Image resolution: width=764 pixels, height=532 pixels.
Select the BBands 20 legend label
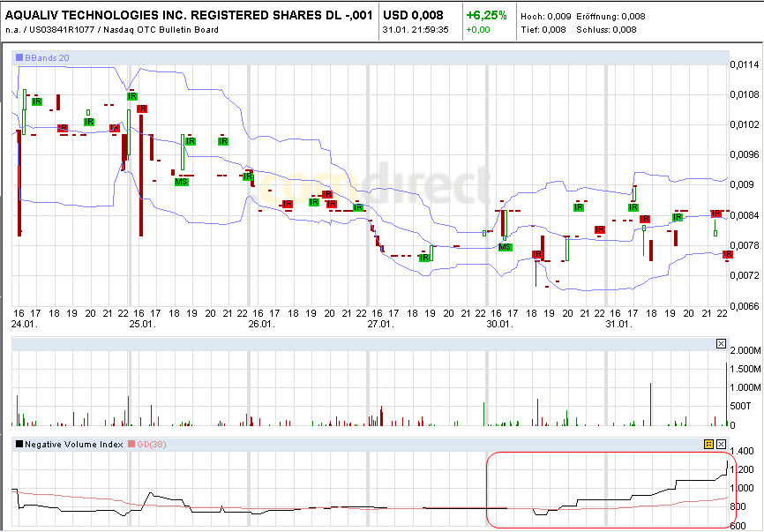pyautogui.click(x=47, y=57)
